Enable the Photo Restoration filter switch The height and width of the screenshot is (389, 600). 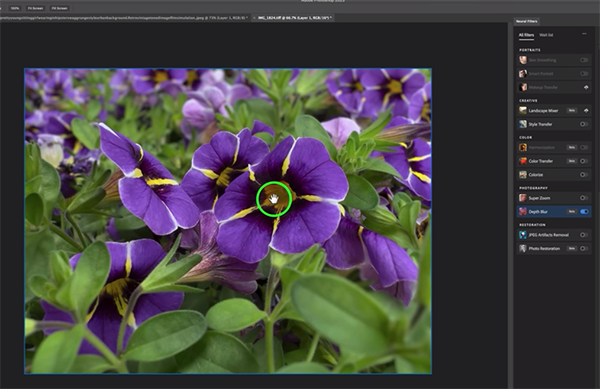(584, 249)
